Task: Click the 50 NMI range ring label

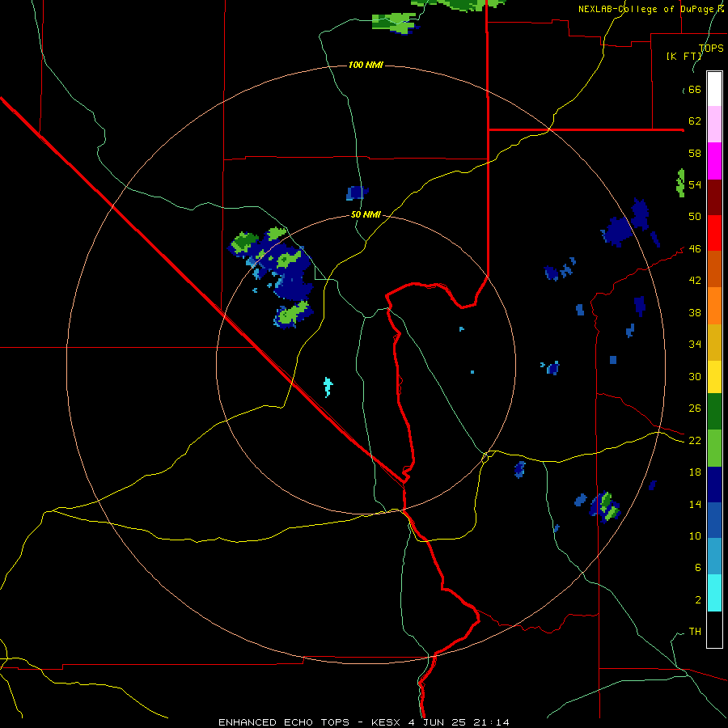Action: click(366, 214)
